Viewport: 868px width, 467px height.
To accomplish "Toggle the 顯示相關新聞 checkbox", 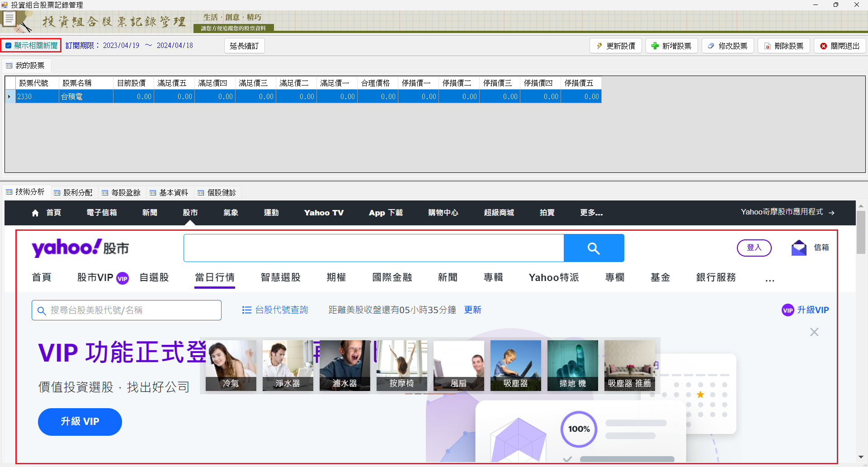I will coord(9,46).
